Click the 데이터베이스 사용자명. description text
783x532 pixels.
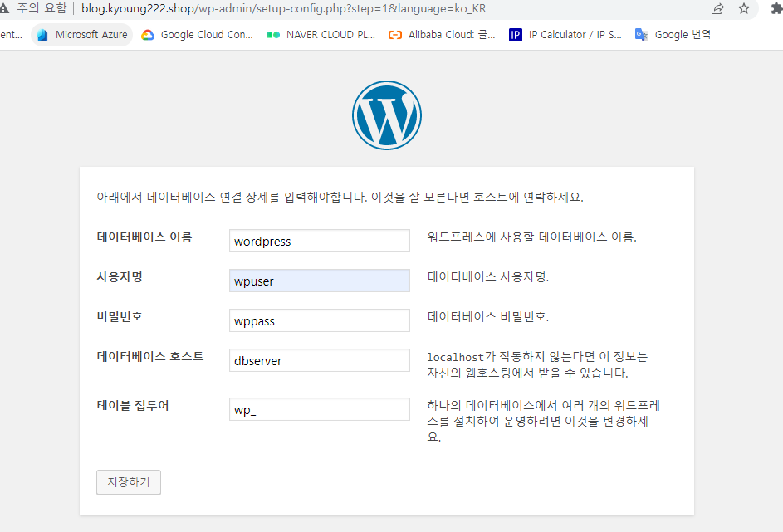point(488,277)
